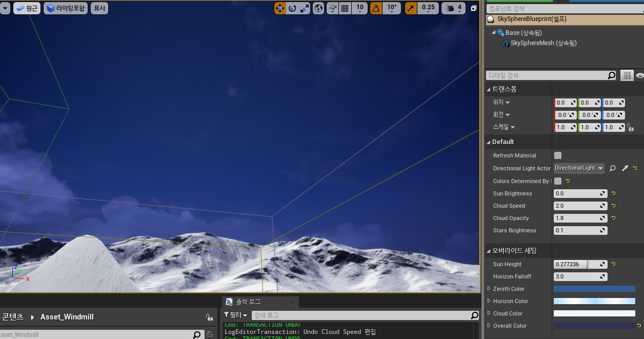Open surface snapping options icon

(x=333, y=8)
